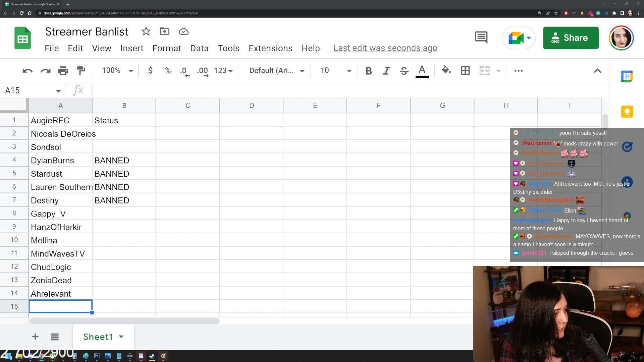Select the cell containing DylanBurns
This screenshot has height=362, width=644.
coord(60,160)
